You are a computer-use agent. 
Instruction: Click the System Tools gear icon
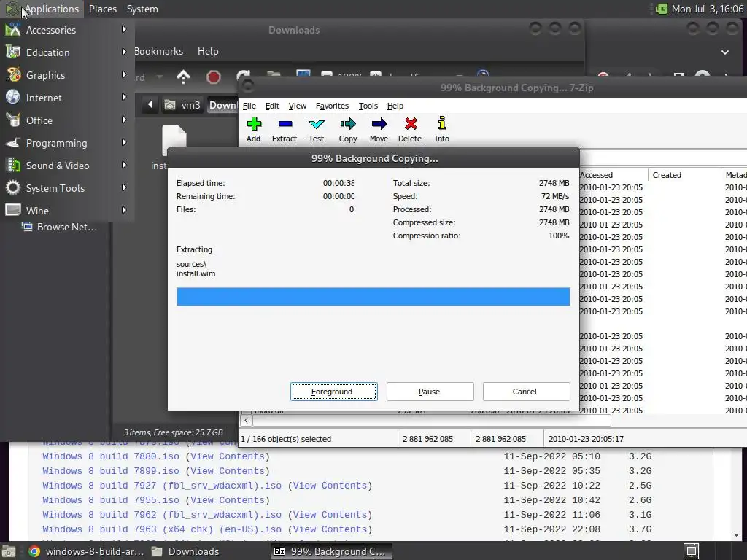[13, 187]
